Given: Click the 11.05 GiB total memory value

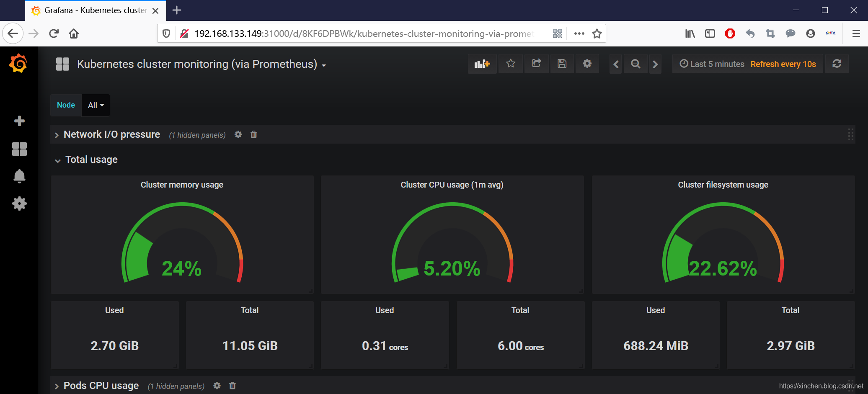Looking at the screenshot, I should pos(250,345).
